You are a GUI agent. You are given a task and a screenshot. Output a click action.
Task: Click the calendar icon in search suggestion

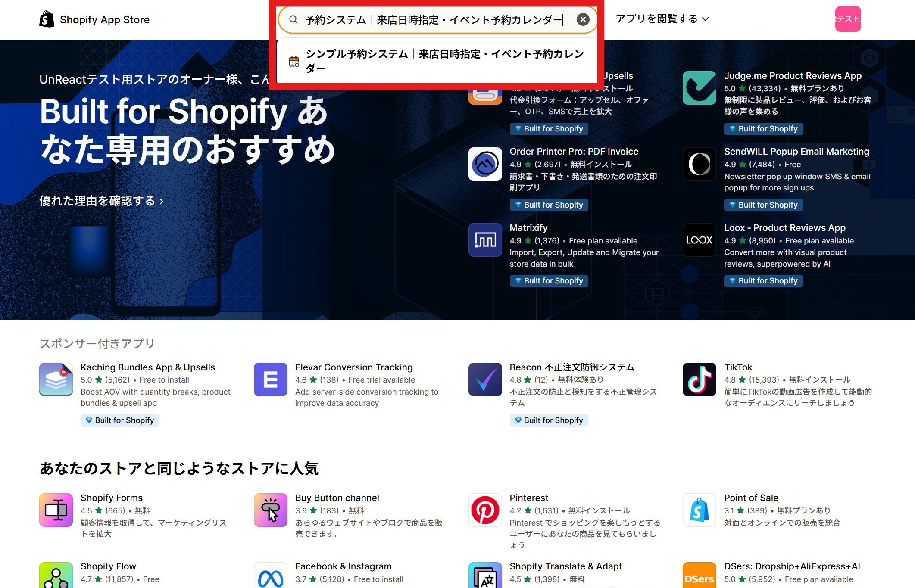(x=294, y=62)
